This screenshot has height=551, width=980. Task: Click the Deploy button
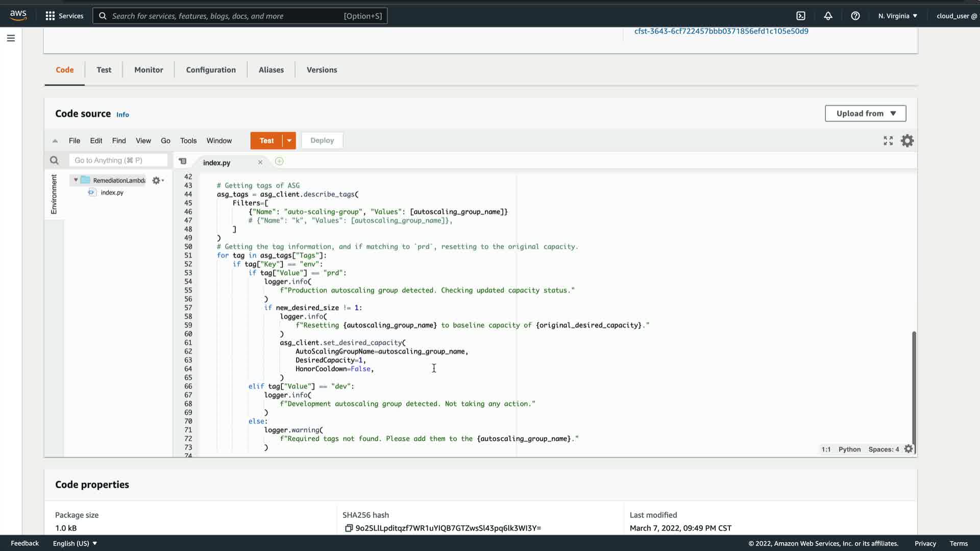[x=322, y=141]
